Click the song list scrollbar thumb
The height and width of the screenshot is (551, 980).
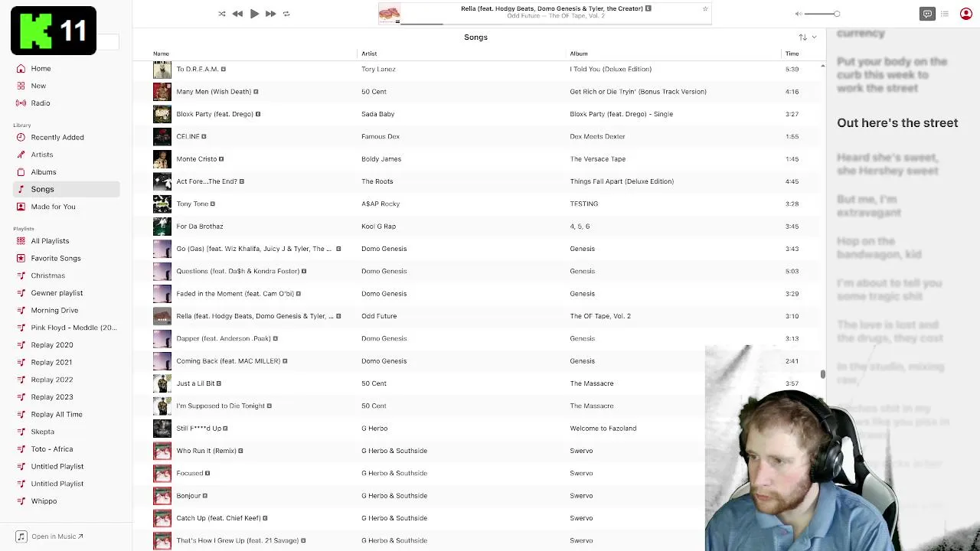[822, 374]
